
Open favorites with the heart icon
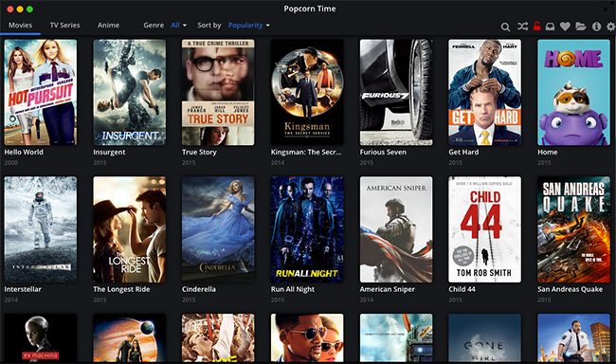click(x=565, y=27)
